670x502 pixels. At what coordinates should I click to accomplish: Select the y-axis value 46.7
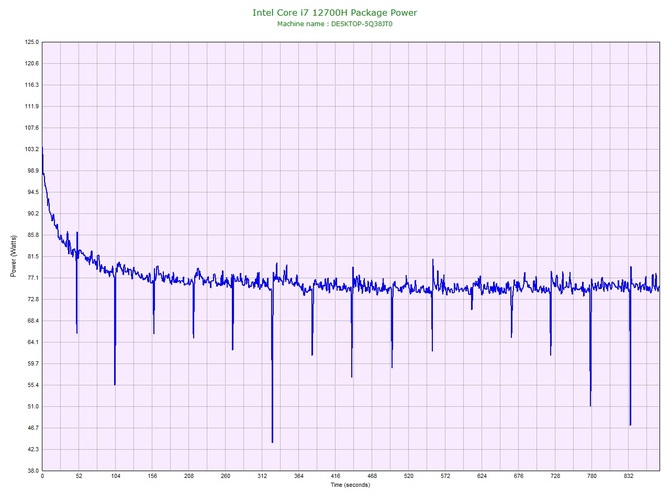click(x=34, y=428)
